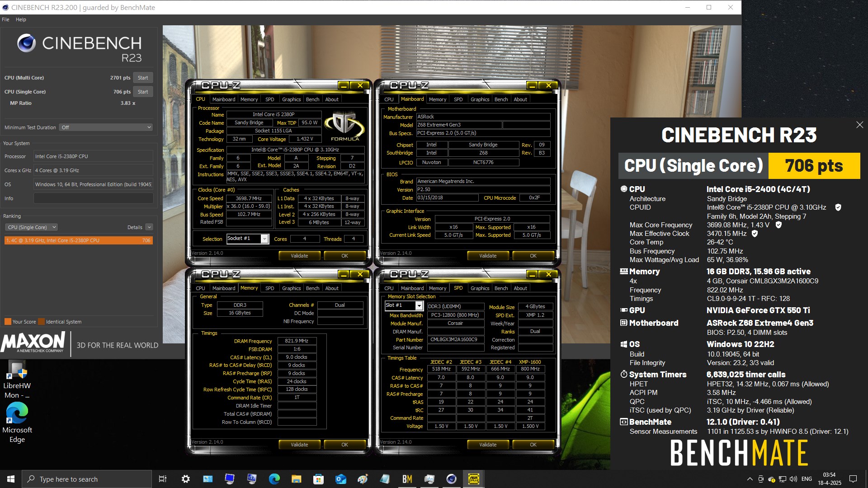
Task: Open BenchMate (BM) taskbar icon
Action: click(407, 479)
